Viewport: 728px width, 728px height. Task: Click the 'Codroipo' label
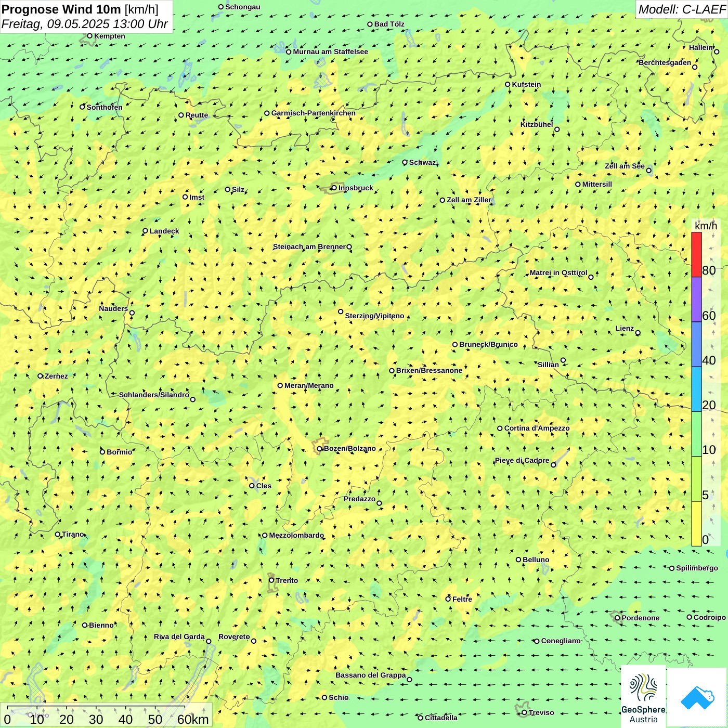(x=710, y=617)
